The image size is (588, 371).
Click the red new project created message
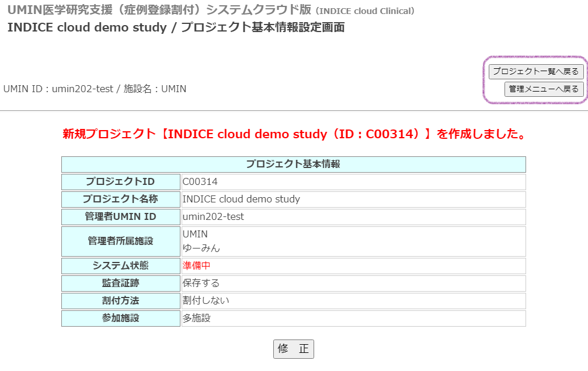pyautogui.click(x=294, y=134)
